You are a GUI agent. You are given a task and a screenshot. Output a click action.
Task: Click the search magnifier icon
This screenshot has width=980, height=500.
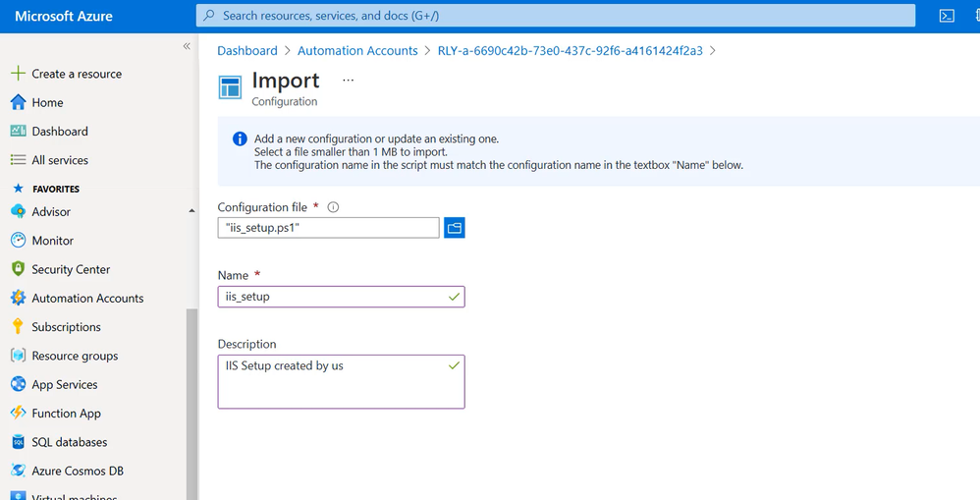click(209, 15)
